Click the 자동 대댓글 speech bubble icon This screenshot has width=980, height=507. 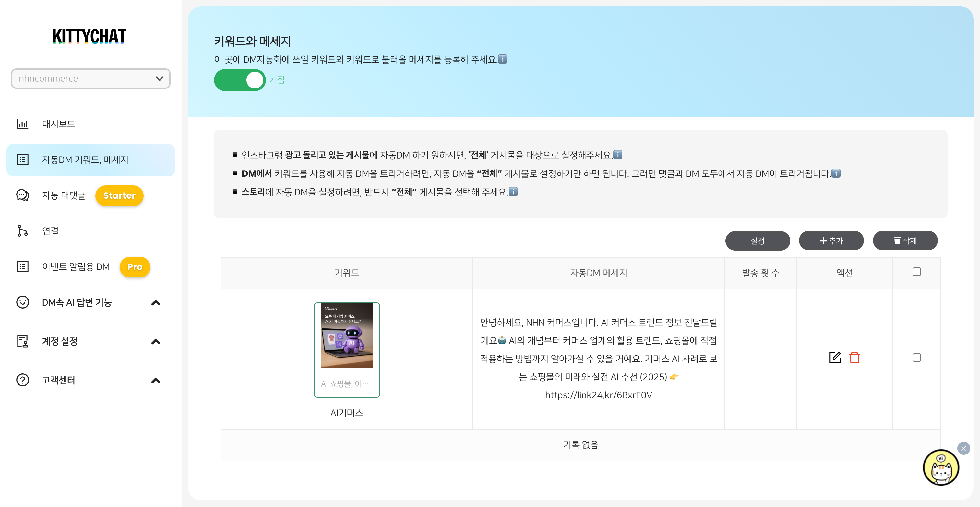click(x=23, y=195)
